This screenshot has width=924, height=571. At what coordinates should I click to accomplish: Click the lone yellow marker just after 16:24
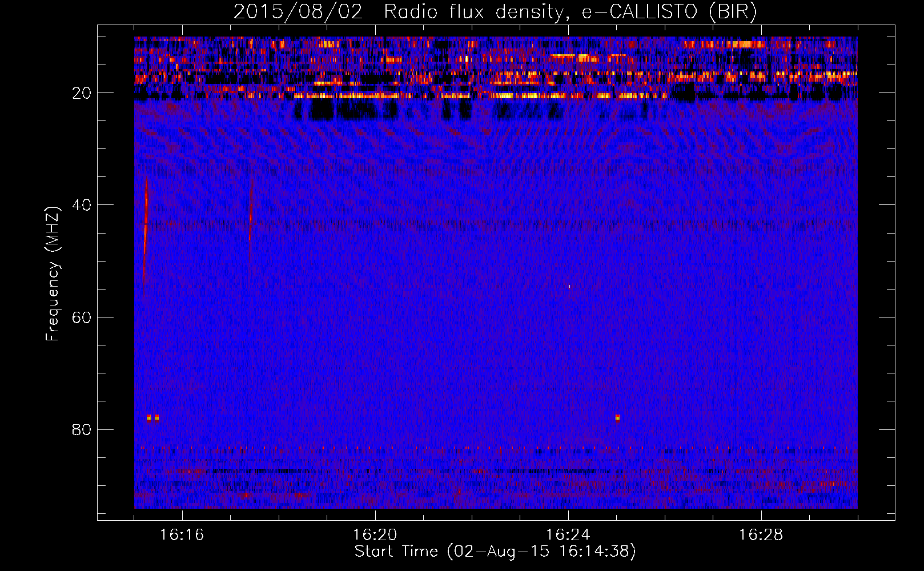click(x=617, y=417)
